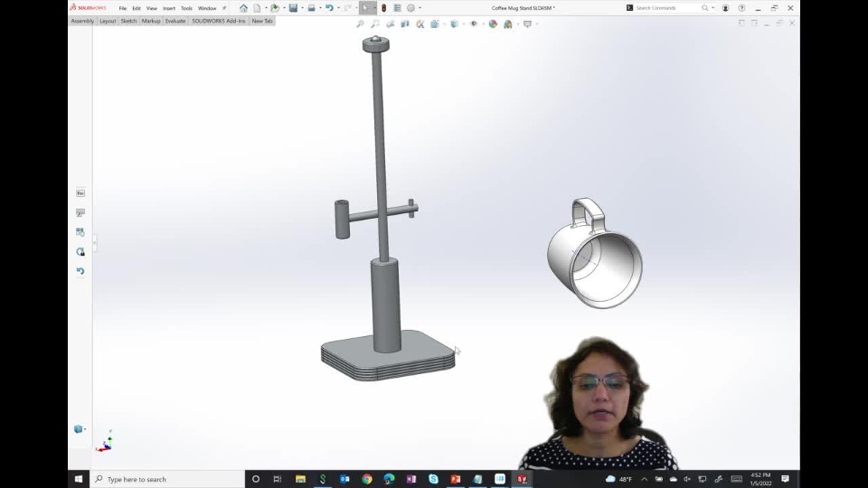Create a New document
868x488 pixels.
coord(257,8)
